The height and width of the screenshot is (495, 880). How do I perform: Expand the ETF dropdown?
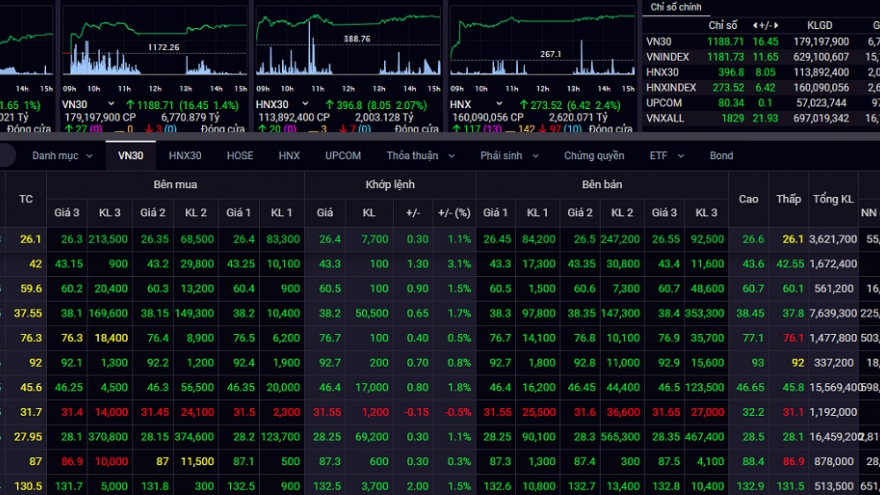(x=665, y=156)
